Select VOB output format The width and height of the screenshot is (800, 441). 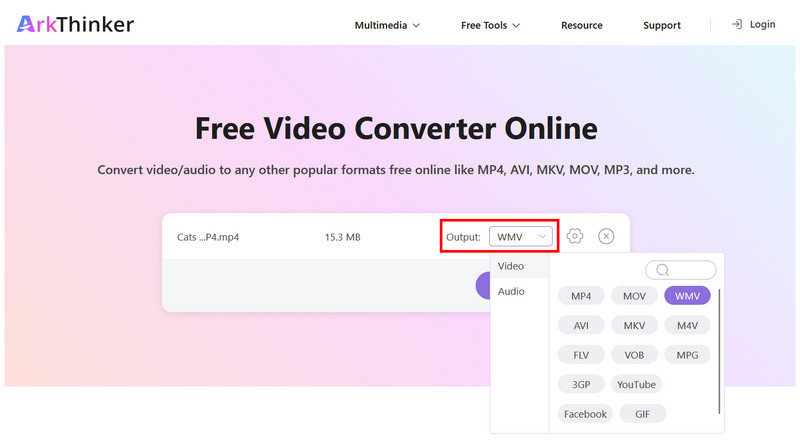[x=634, y=355]
